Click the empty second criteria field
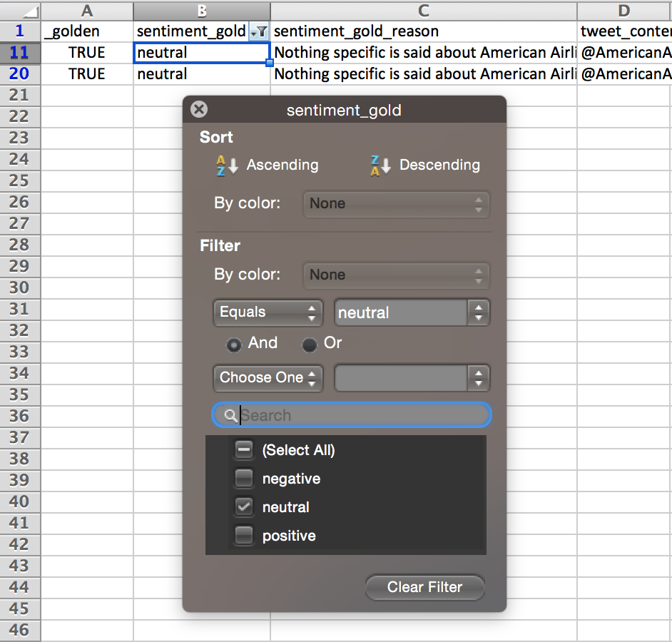Viewport: 672px width, 642px height. click(x=401, y=378)
